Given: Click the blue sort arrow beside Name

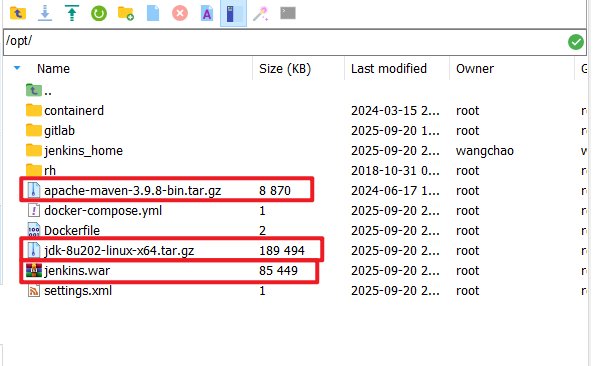Looking at the screenshot, I should (17, 68).
